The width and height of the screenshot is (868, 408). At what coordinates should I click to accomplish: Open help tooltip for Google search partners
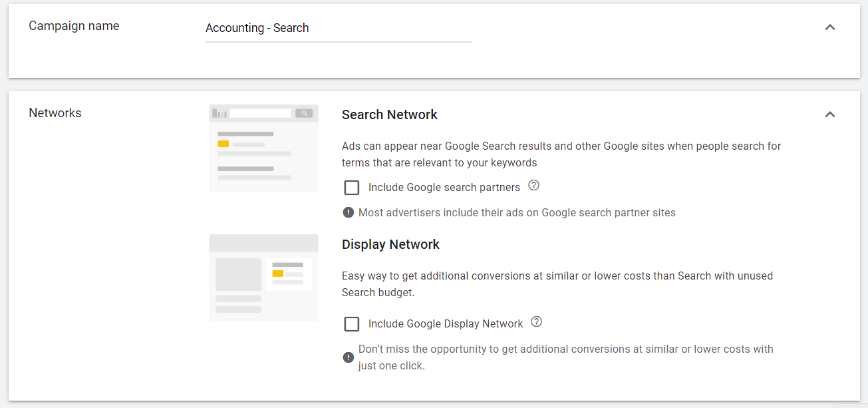point(533,186)
